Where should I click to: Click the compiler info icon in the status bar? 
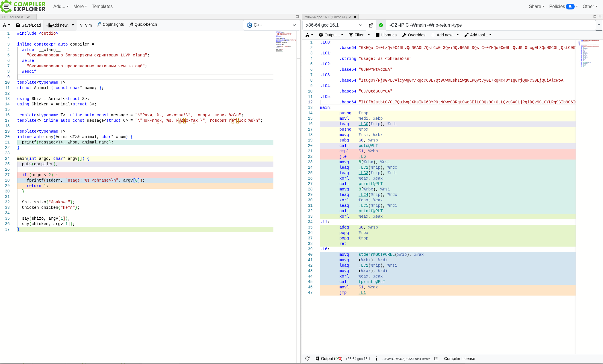click(x=376, y=359)
